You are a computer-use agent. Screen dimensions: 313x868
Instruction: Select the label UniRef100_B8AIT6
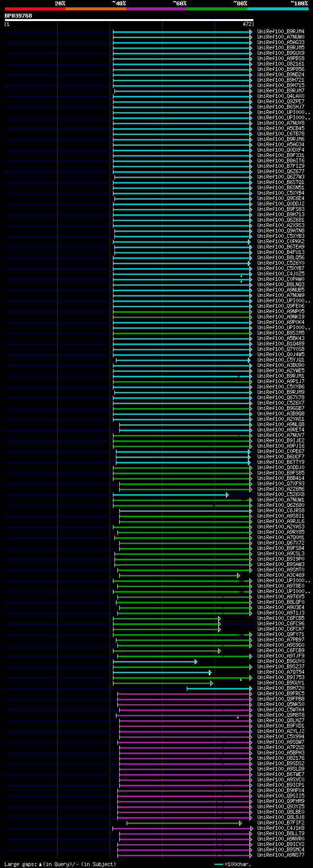click(281, 160)
